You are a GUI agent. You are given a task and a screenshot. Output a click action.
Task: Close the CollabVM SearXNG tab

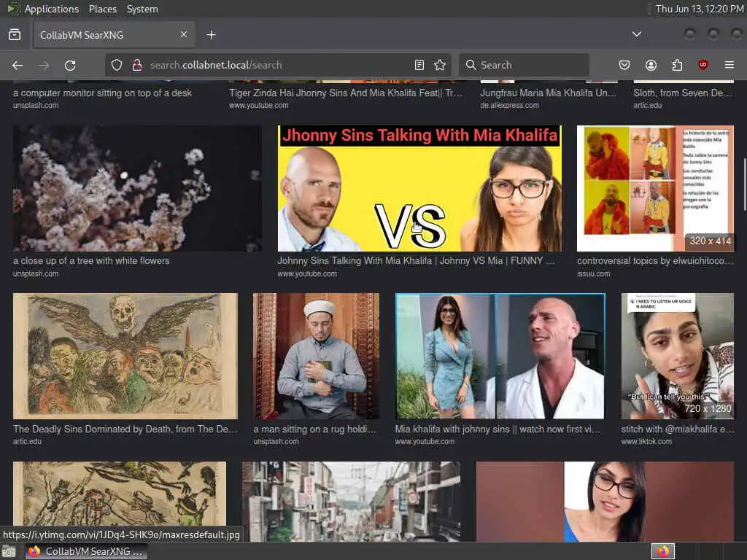click(x=184, y=34)
